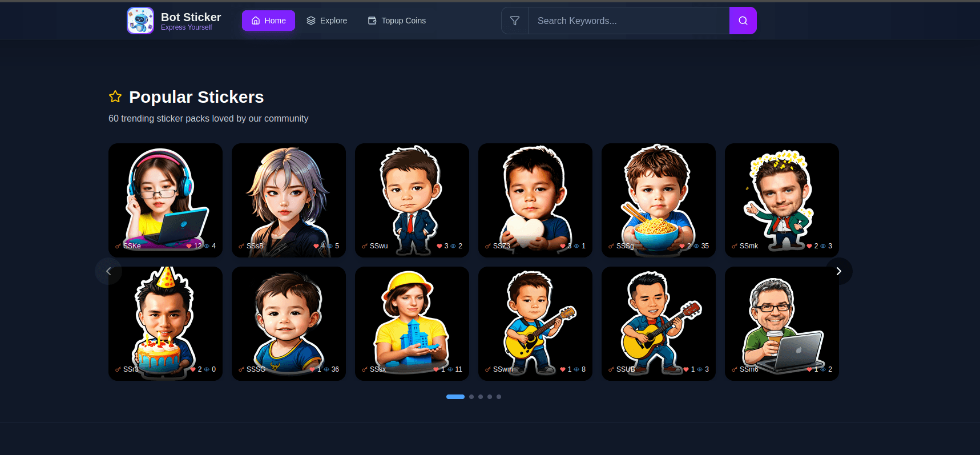Open the SSsx yellow hardhat sticker
The width and height of the screenshot is (980, 455).
tap(412, 320)
